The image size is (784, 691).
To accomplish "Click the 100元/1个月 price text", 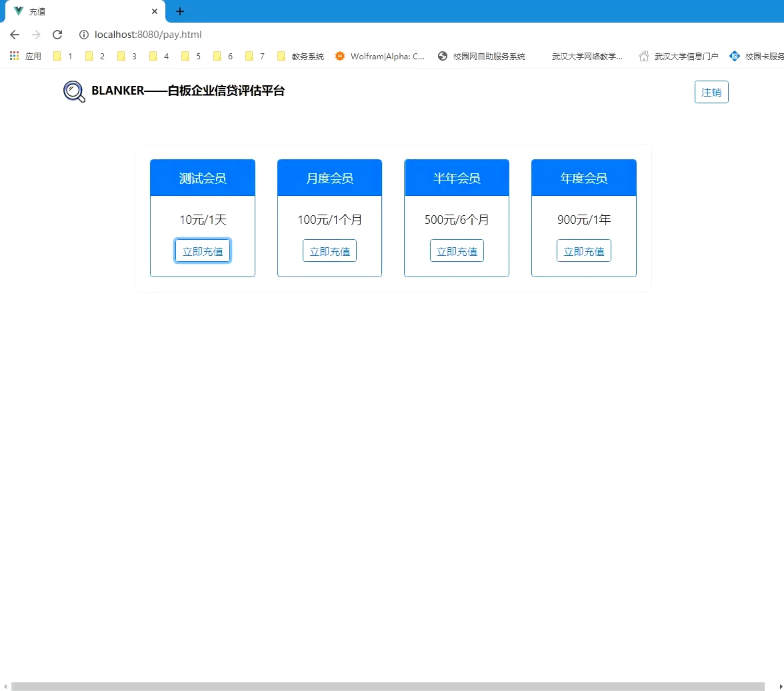I will [x=329, y=220].
